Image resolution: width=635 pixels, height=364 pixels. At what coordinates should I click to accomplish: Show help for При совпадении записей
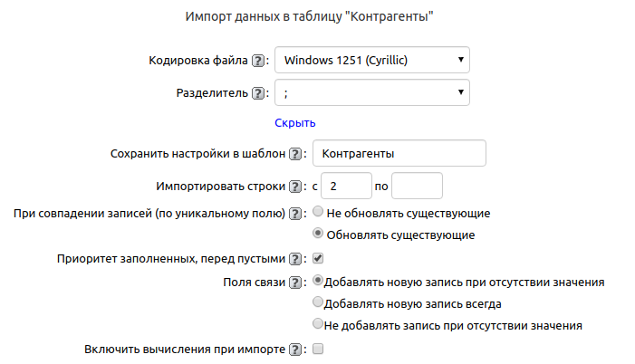(295, 214)
